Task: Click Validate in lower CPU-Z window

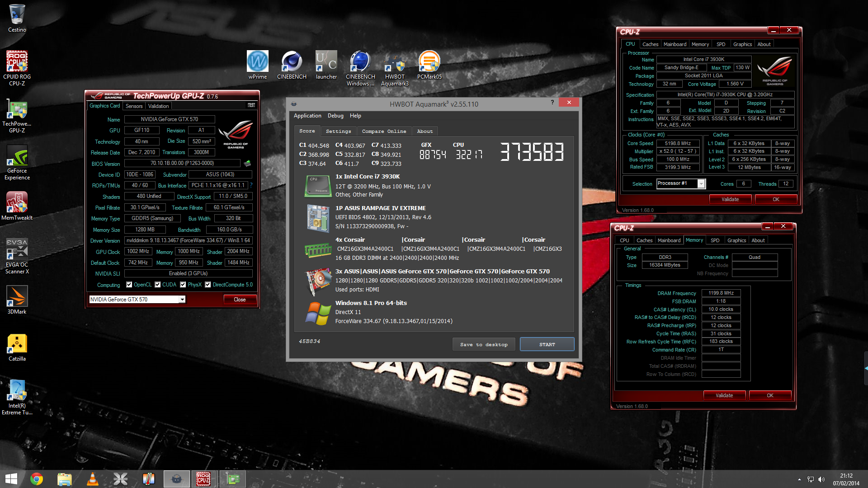Action: pyautogui.click(x=724, y=395)
